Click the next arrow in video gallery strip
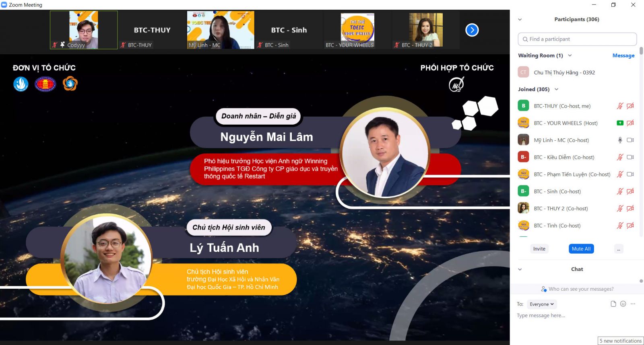 point(472,30)
